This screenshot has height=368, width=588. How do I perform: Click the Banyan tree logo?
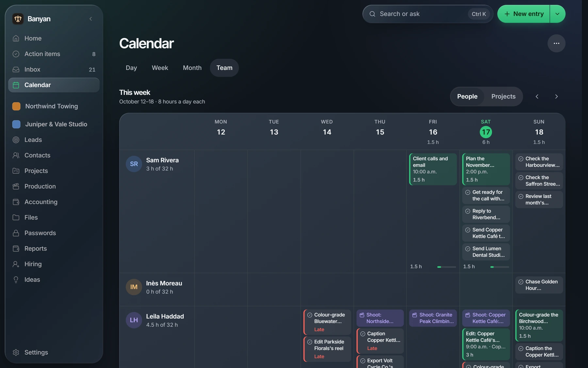[18, 19]
